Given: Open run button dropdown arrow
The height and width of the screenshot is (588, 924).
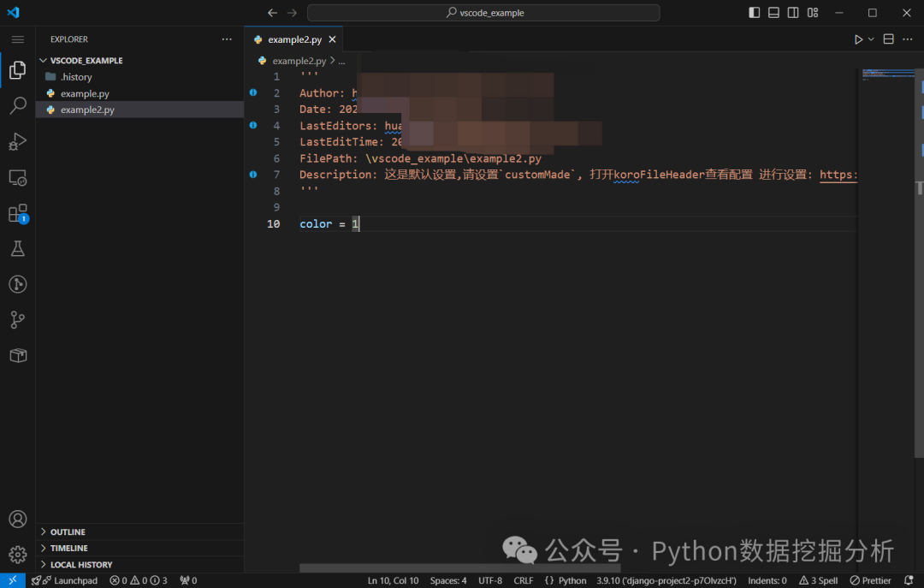Looking at the screenshot, I should coord(871,39).
